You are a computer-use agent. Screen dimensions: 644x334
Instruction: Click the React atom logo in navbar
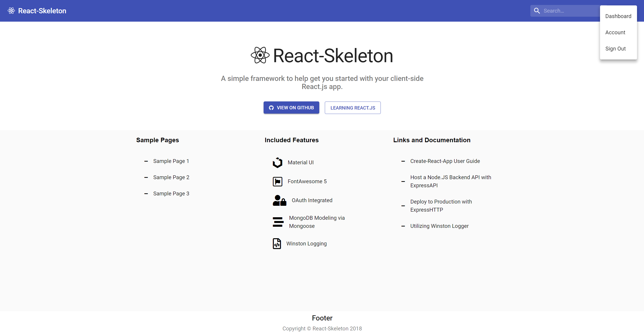[x=11, y=11]
